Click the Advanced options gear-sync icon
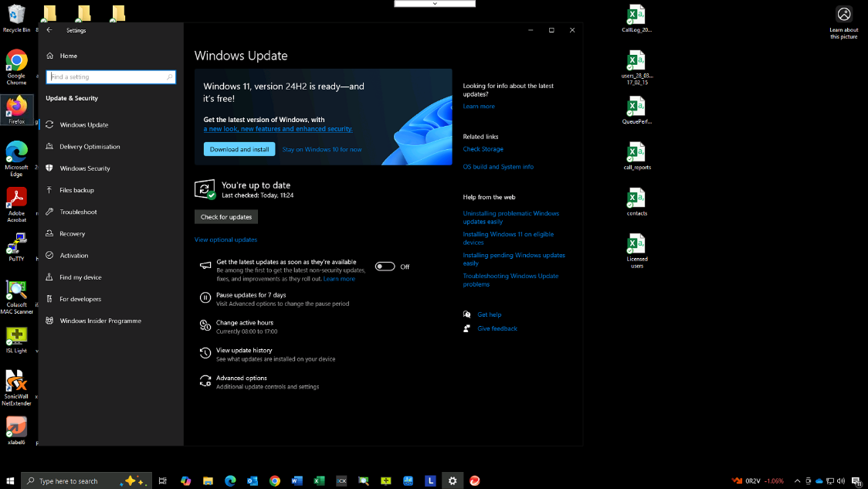The image size is (868, 489). click(205, 381)
